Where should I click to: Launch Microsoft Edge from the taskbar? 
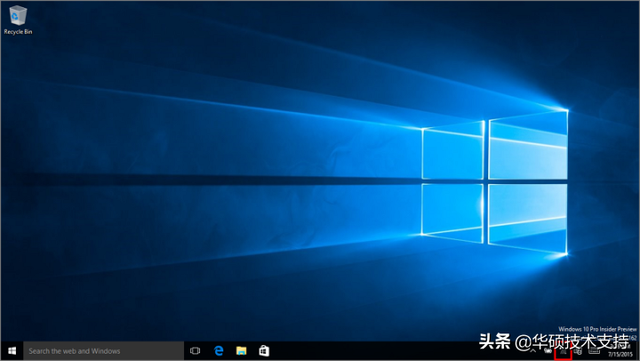click(x=219, y=351)
